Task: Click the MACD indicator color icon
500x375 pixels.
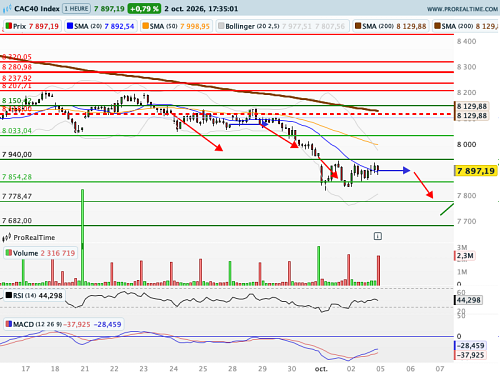Action: (x=9, y=324)
